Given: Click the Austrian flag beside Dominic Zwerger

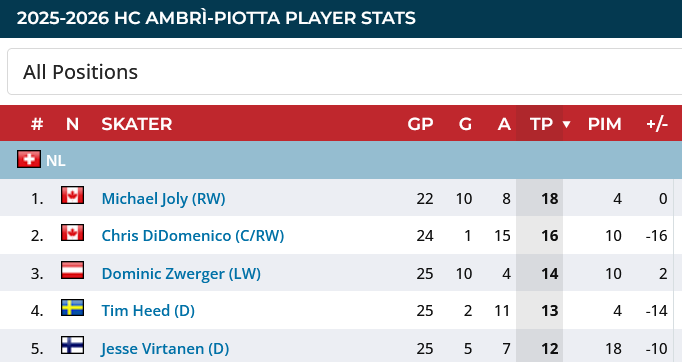Looking at the screenshot, I should [x=73, y=270].
